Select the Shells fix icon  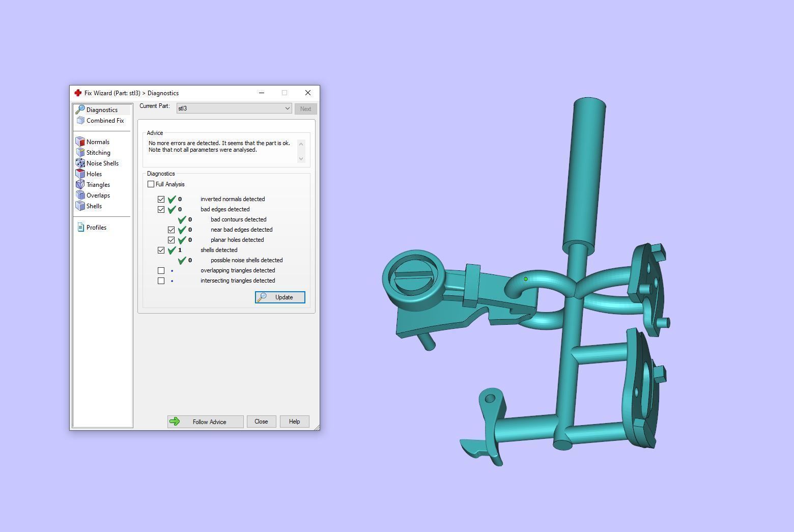[80, 206]
